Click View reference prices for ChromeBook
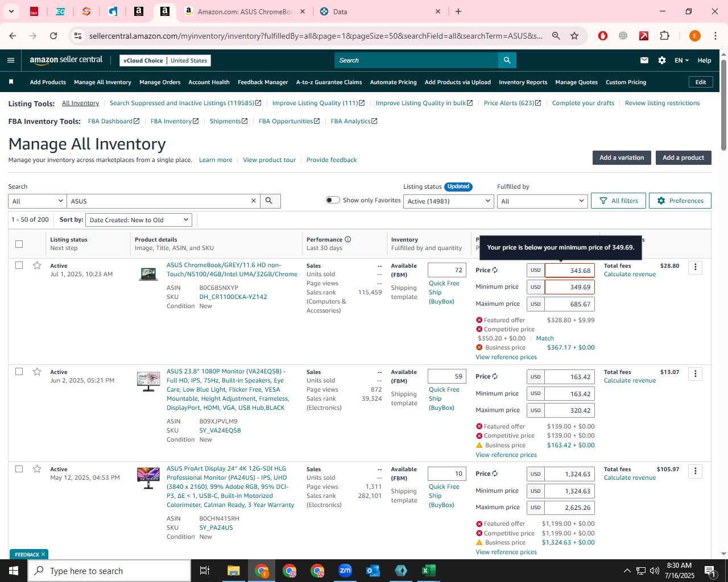Viewport: 728px width, 582px height. click(x=506, y=357)
